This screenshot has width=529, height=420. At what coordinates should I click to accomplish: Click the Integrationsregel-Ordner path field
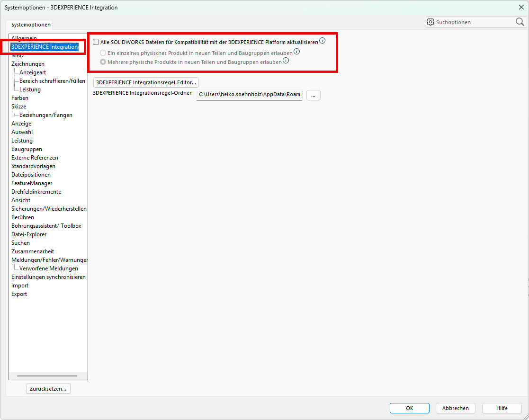(249, 95)
